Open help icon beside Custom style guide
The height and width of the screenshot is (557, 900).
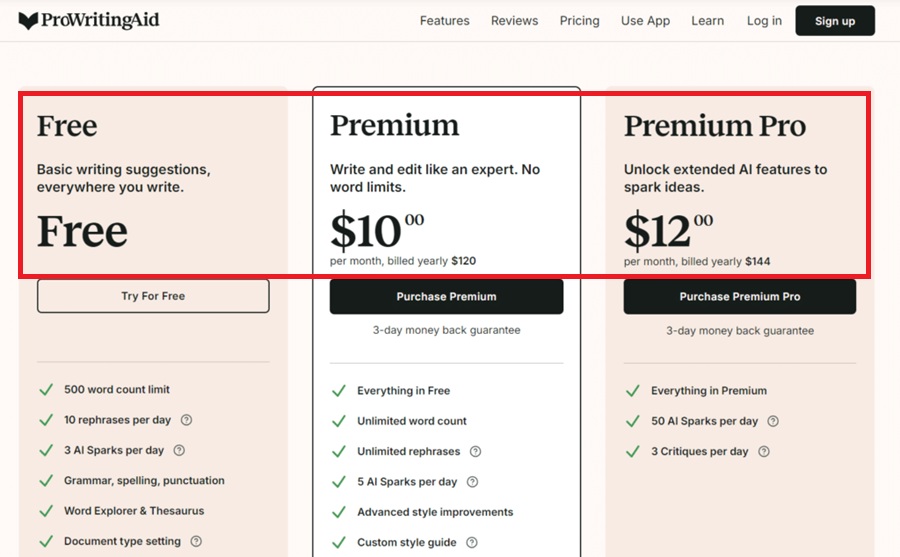click(x=471, y=542)
